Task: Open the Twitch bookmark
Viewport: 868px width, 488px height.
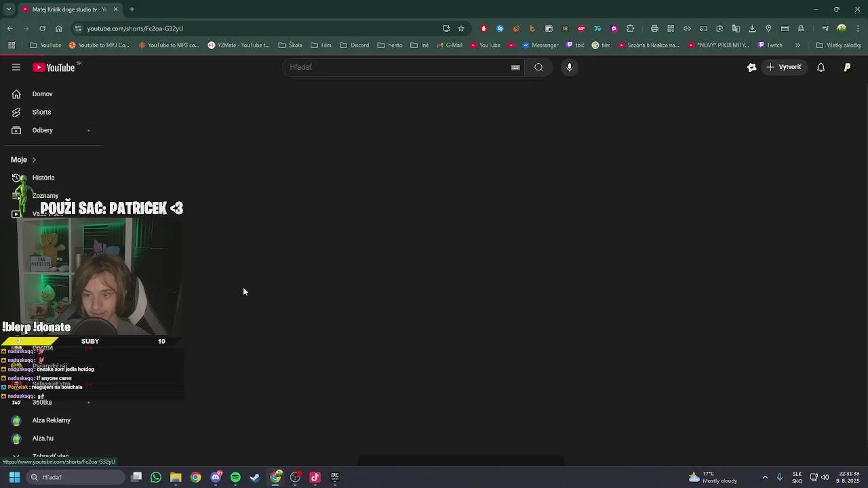Action: click(770, 45)
